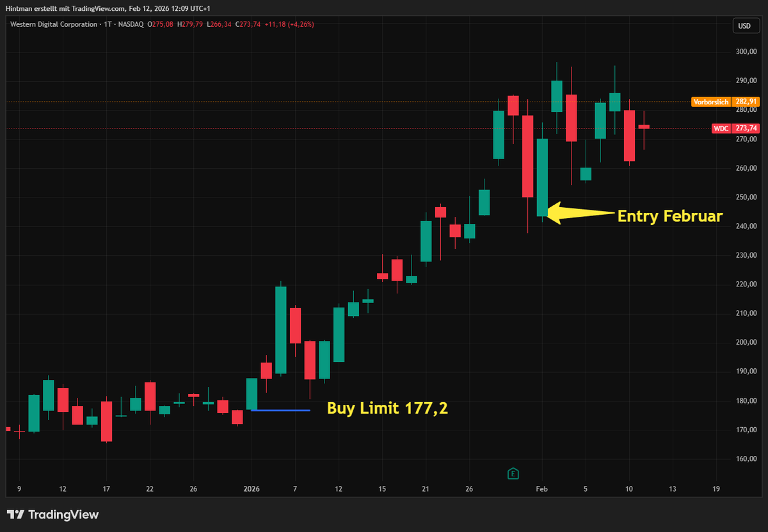Click the 290,00 price axis label
This screenshot has width=768, height=532.
click(x=747, y=81)
